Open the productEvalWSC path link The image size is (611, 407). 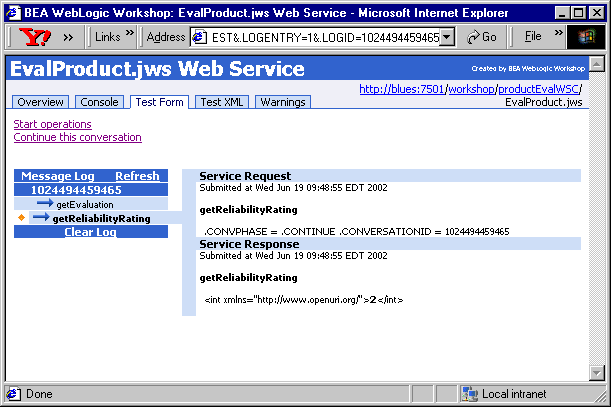pyautogui.click(x=539, y=89)
